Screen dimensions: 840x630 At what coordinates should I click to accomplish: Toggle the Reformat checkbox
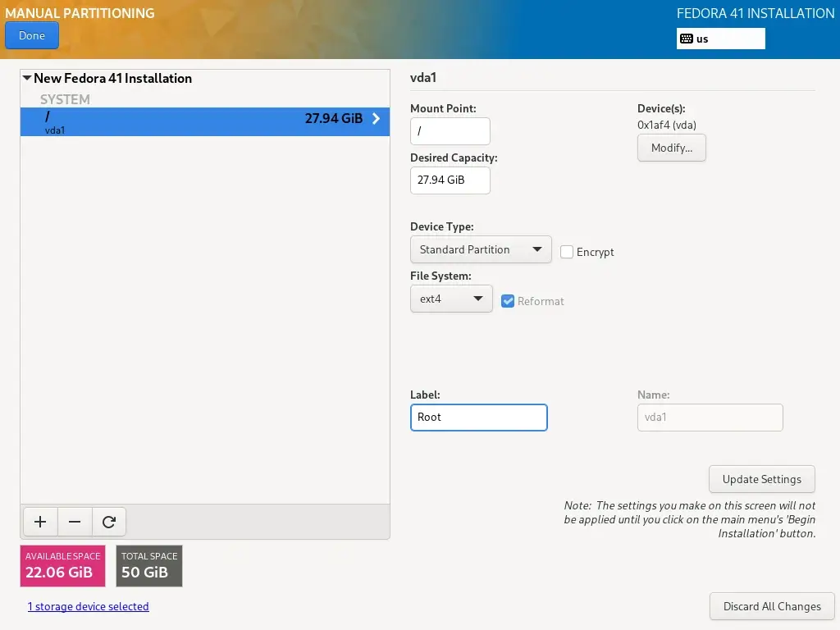pyautogui.click(x=508, y=301)
